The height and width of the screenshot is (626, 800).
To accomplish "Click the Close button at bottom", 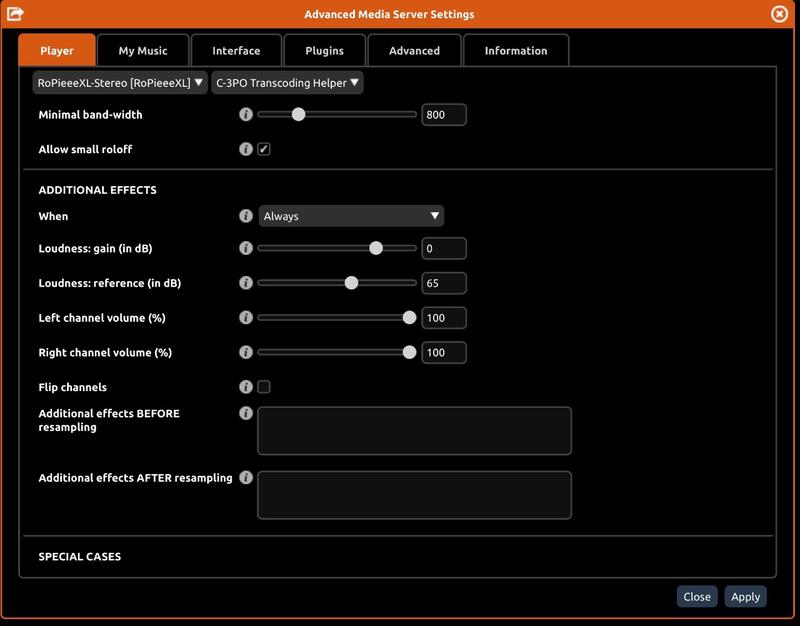I will pyautogui.click(x=697, y=597).
